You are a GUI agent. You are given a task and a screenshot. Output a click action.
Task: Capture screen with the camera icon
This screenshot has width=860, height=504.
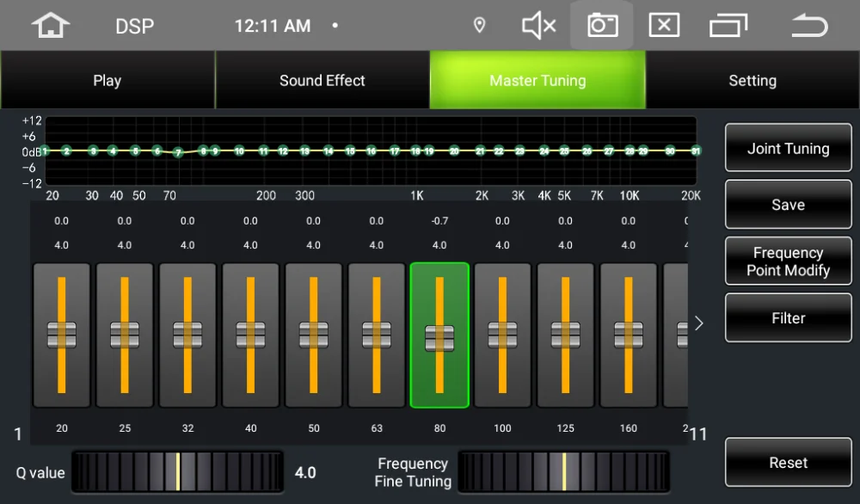click(x=602, y=25)
